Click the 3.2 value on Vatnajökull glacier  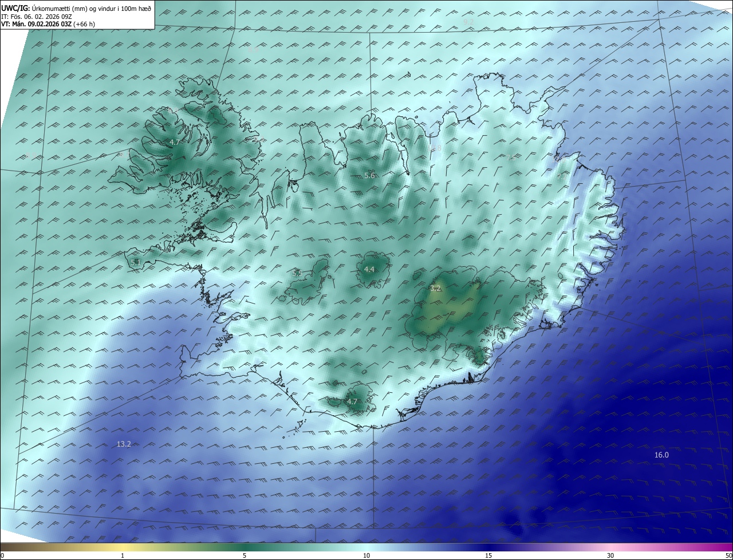[x=435, y=289]
